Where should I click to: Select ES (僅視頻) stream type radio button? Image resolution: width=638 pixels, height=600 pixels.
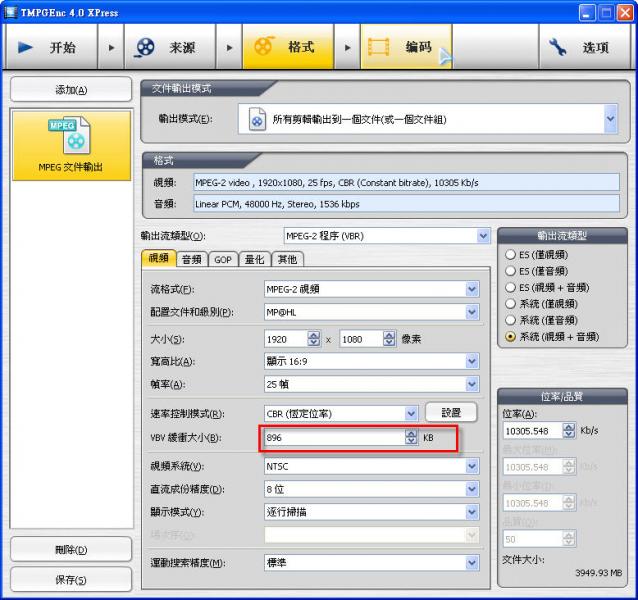click(x=511, y=254)
